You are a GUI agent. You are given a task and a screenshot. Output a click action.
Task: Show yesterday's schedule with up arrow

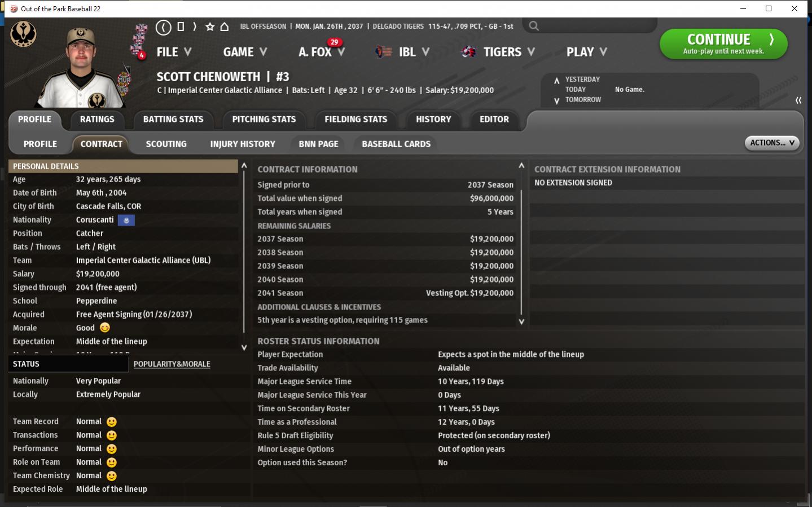point(557,80)
